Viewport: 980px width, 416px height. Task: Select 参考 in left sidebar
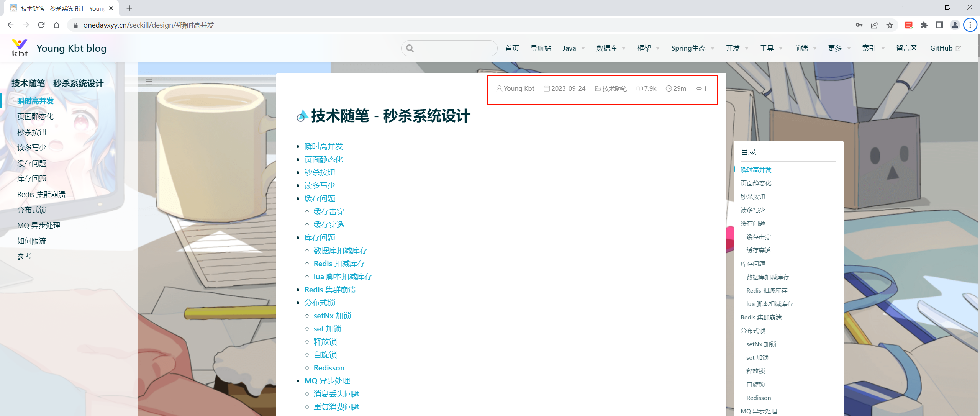[25, 256]
